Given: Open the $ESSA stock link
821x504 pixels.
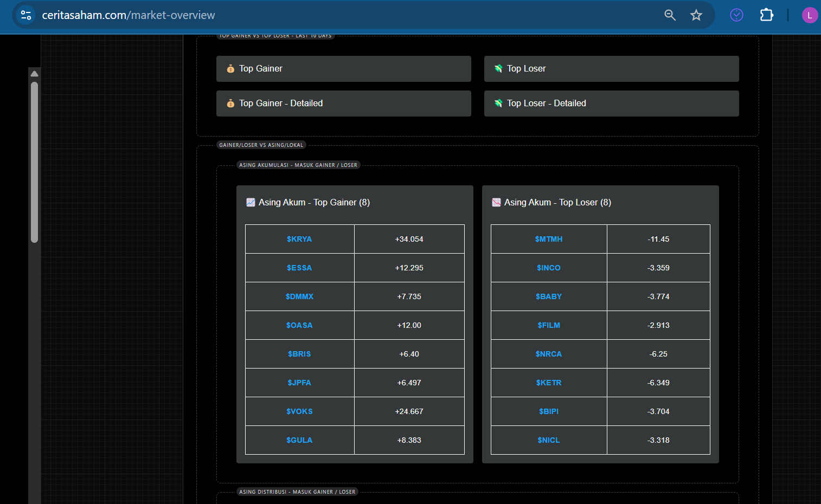Looking at the screenshot, I should 299,268.
